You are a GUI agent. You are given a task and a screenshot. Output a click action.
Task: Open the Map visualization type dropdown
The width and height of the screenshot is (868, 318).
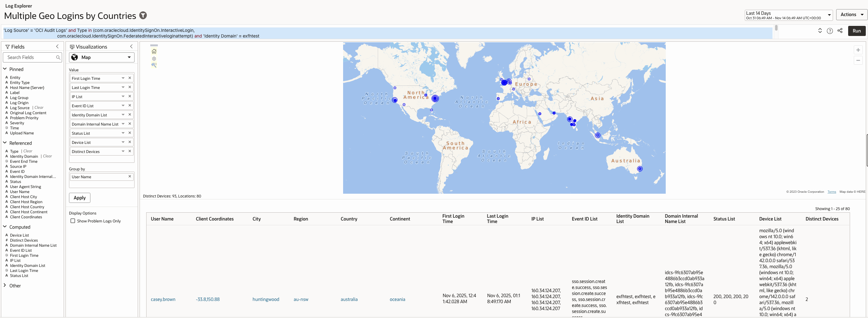(x=102, y=57)
